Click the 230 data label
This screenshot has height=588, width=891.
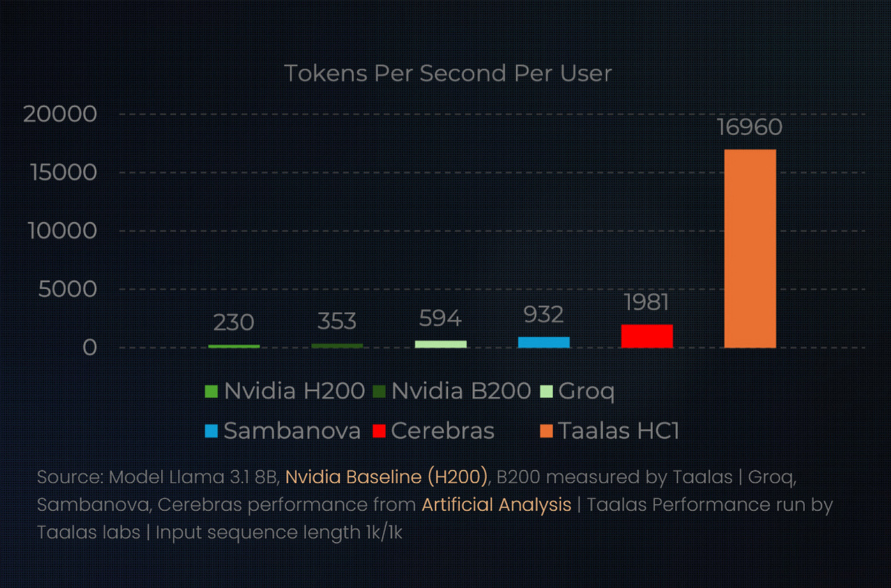(x=234, y=323)
